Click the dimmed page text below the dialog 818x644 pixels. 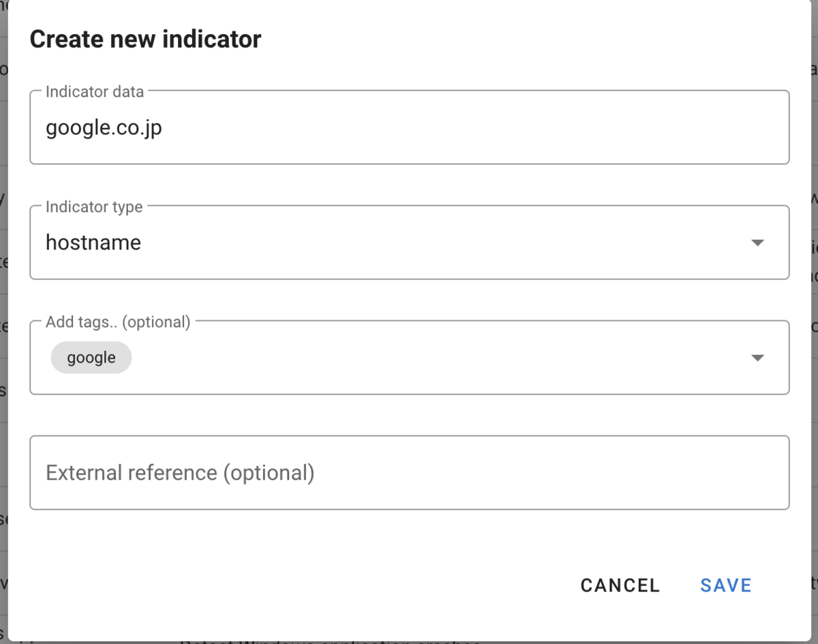tap(331, 641)
